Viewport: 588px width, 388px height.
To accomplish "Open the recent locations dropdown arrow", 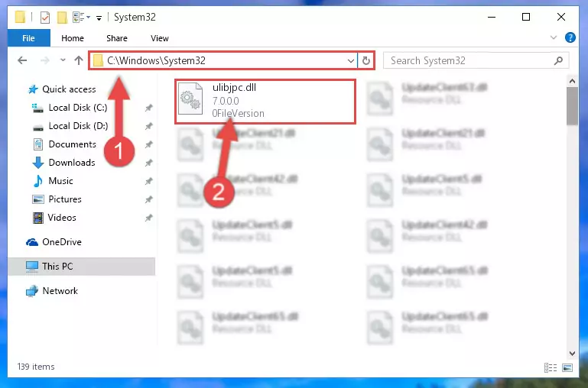I will tap(63, 60).
